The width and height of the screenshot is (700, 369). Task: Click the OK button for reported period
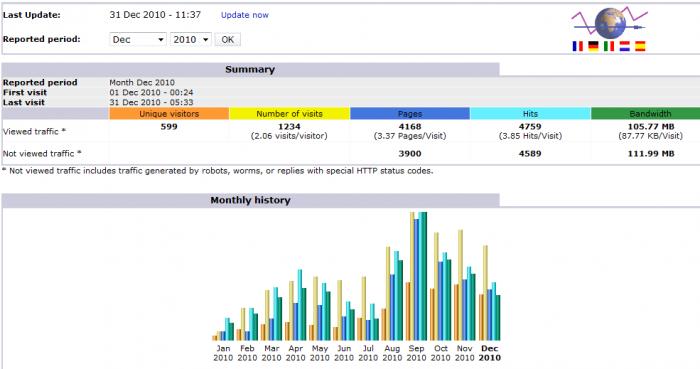click(228, 39)
